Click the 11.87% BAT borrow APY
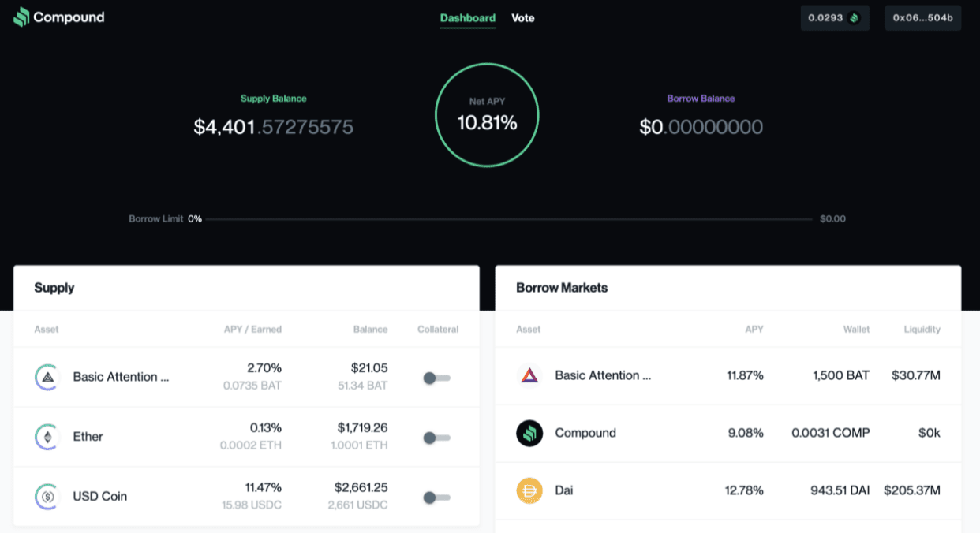 point(746,375)
